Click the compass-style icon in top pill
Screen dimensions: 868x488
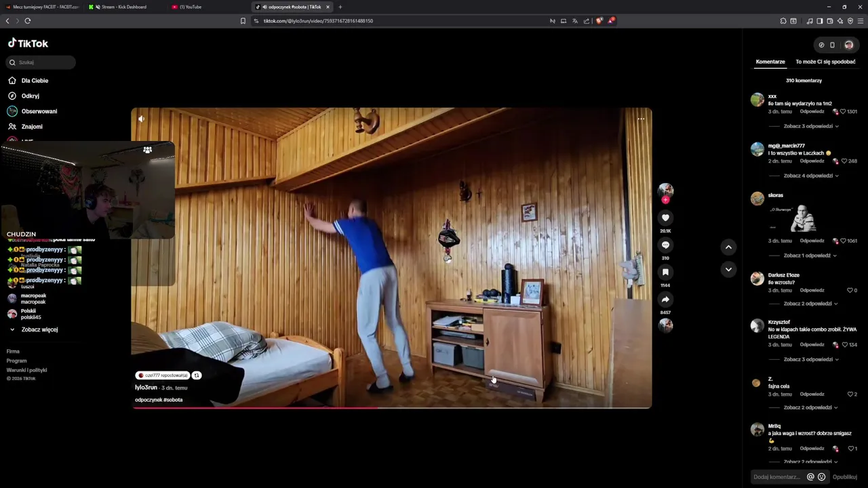pos(821,45)
